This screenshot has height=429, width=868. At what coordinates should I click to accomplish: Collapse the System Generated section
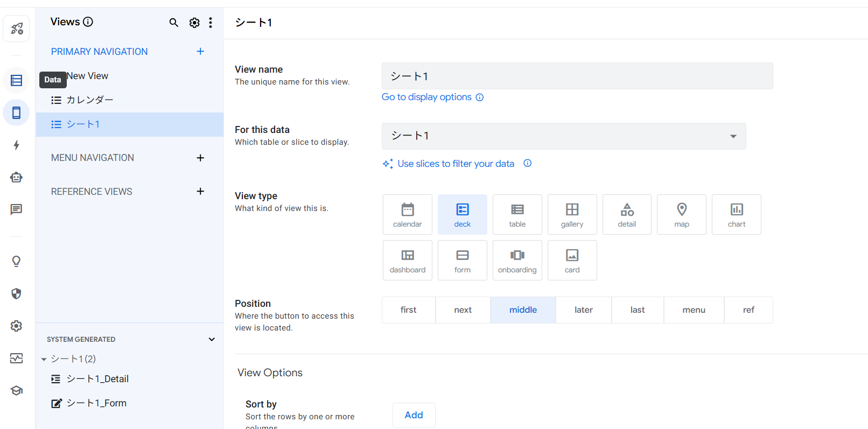tap(212, 340)
